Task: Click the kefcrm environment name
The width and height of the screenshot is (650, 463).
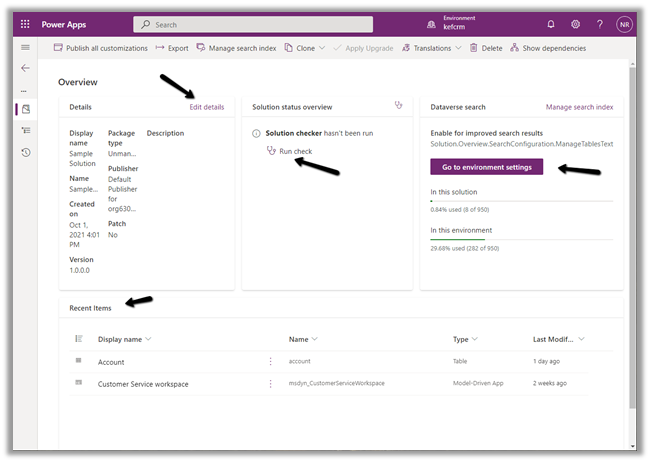Action: click(x=454, y=27)
